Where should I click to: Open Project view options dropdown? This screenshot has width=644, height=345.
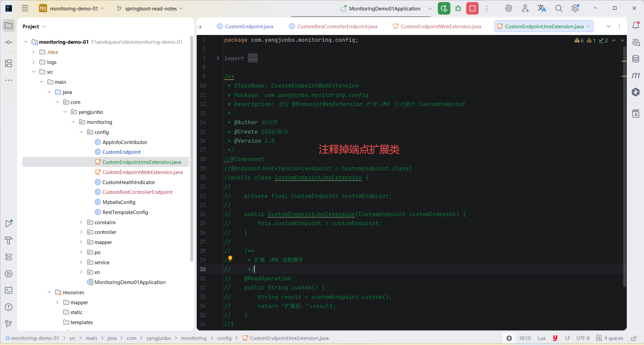pos(44,27)
